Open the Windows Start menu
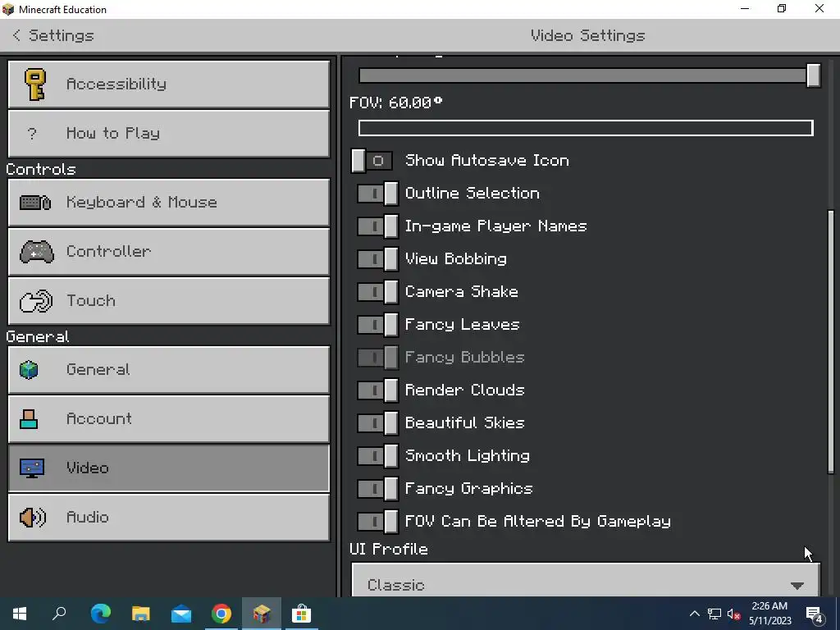The width and height of the screenshot is (840, 630). 20,614
